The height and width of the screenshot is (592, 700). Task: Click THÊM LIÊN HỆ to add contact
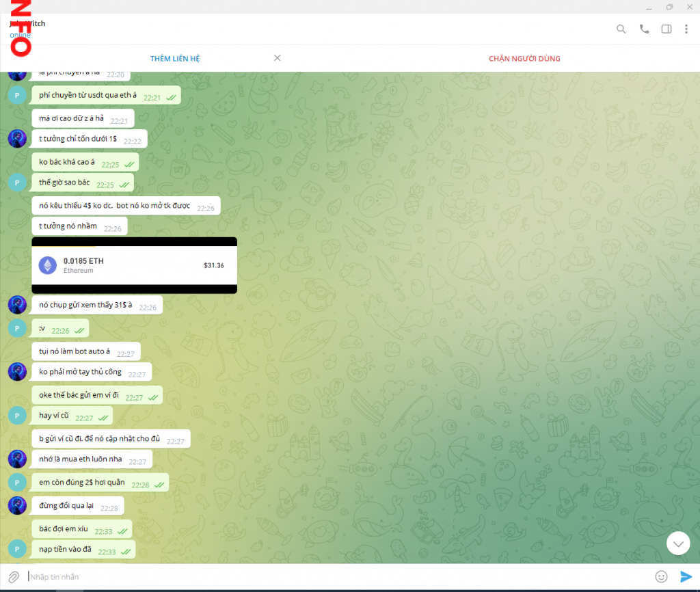175,59
